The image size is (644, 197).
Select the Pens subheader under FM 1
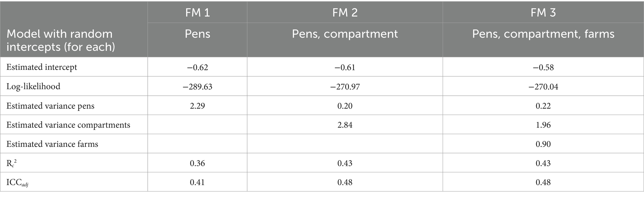click(x=197, y=34)
